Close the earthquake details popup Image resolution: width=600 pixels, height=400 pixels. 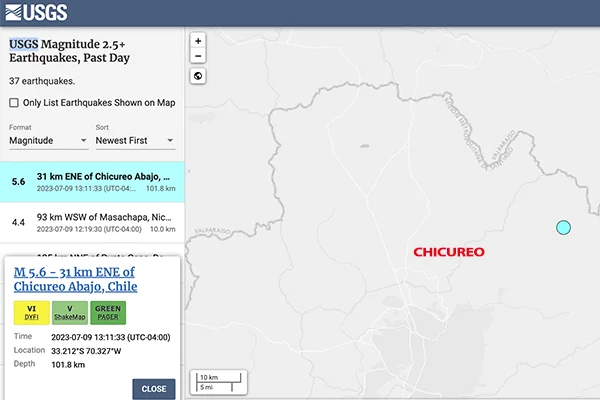(154, 389)
